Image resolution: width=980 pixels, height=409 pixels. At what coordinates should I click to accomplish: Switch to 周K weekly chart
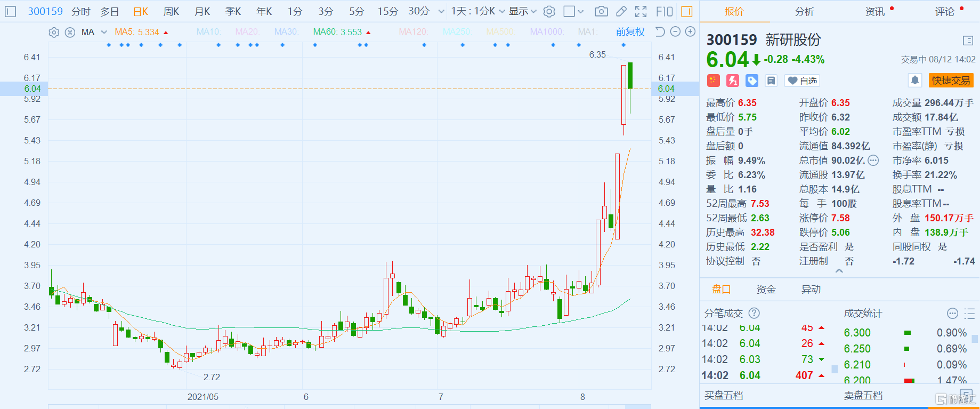172,11
